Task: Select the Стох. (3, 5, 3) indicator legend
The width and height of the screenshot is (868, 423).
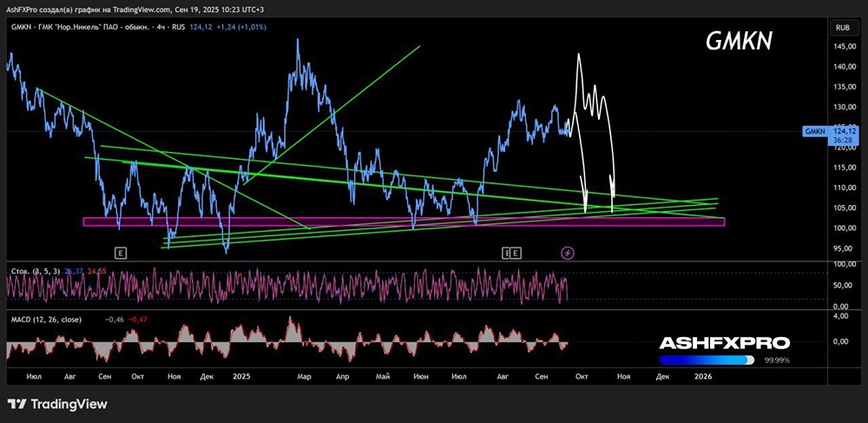Action: tap(34, 271)
